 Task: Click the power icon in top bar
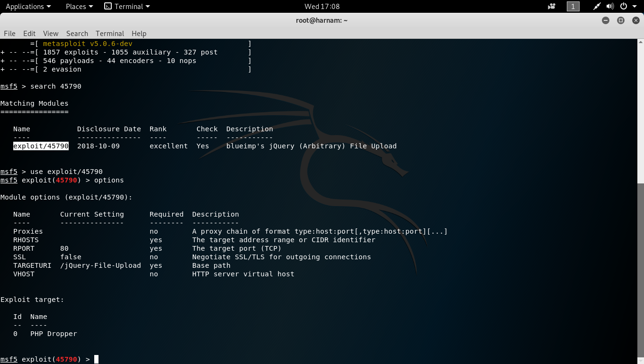(624, 6)
